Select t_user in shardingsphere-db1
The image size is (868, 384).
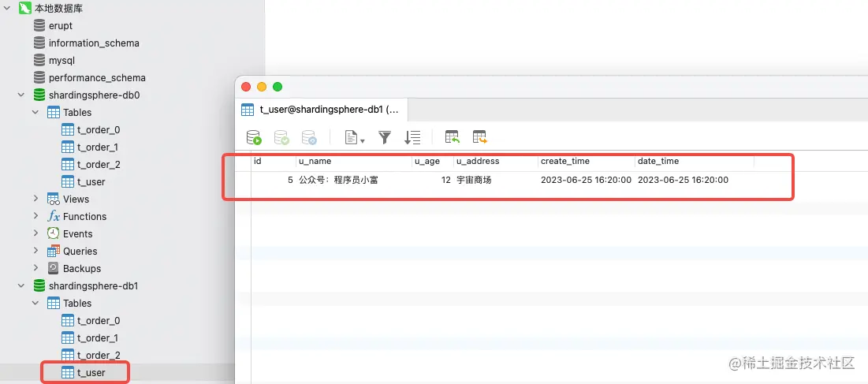[x=91, y=373]
